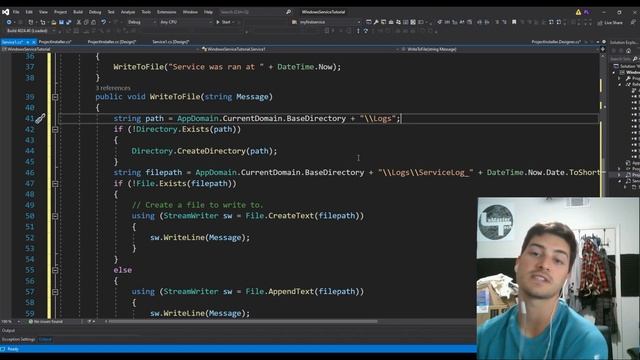Open the startup project dropdown in toolbar
Viewport: 640px width, 360px height.
[326, 22]
